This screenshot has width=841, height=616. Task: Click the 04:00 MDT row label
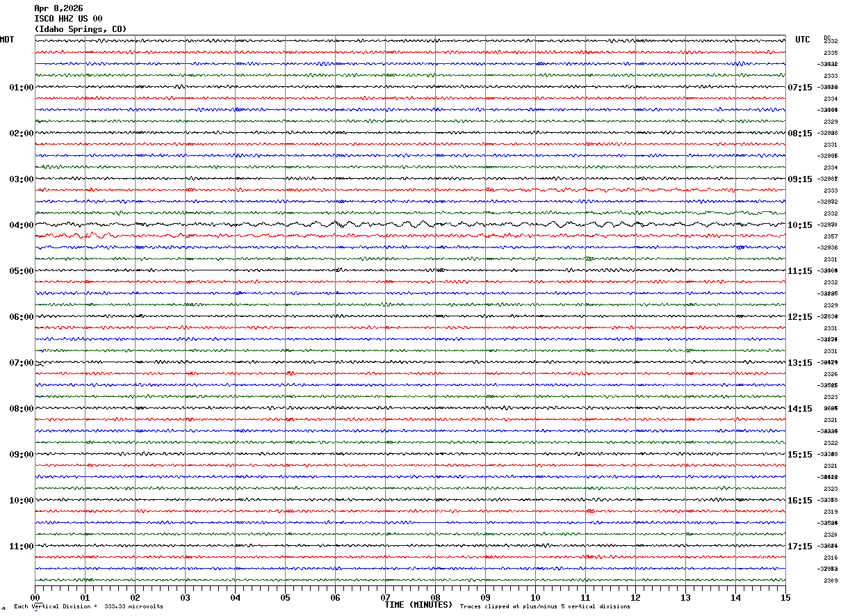coord(22,225)
